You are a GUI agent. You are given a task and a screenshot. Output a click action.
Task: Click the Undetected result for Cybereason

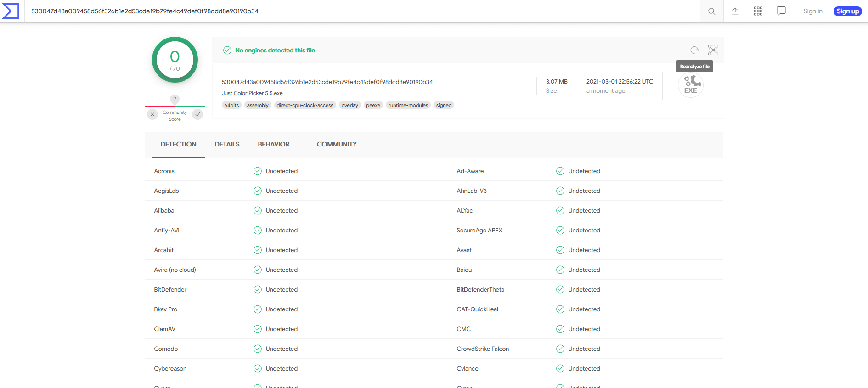282,369
